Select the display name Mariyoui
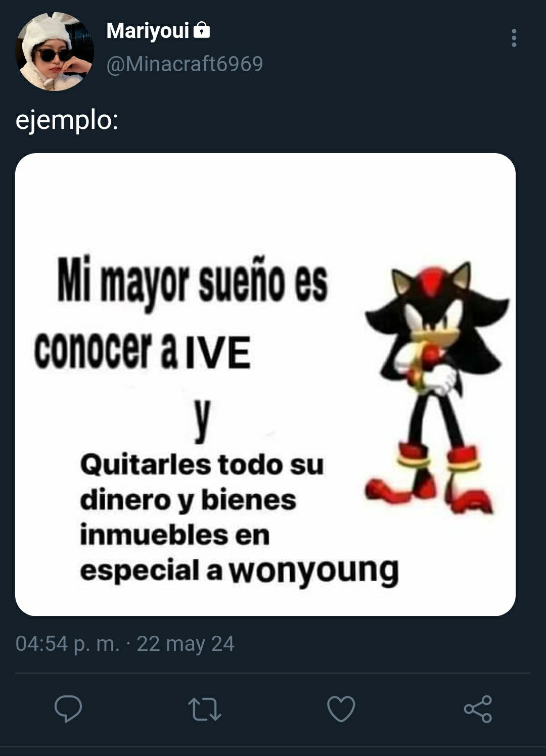This screenshot has height=756, width=546. [x=148, y=30]
